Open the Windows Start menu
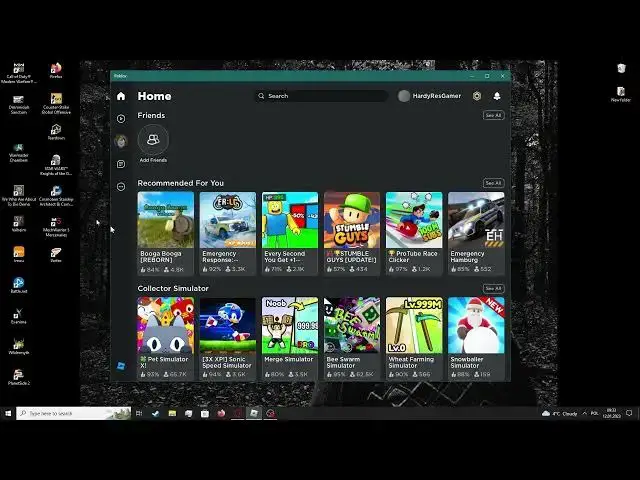This screenshot has width=640, height=480. [8, 413]
